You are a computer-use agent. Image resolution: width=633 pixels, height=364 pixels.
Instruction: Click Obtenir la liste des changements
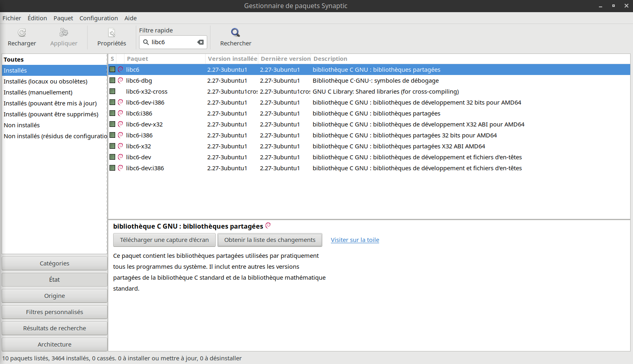270,240
